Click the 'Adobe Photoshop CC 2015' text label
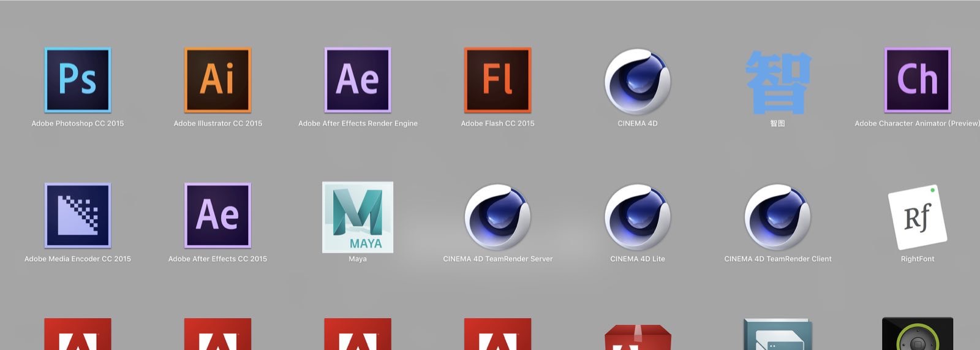980x350 pixels. click(x=78, y=123)
